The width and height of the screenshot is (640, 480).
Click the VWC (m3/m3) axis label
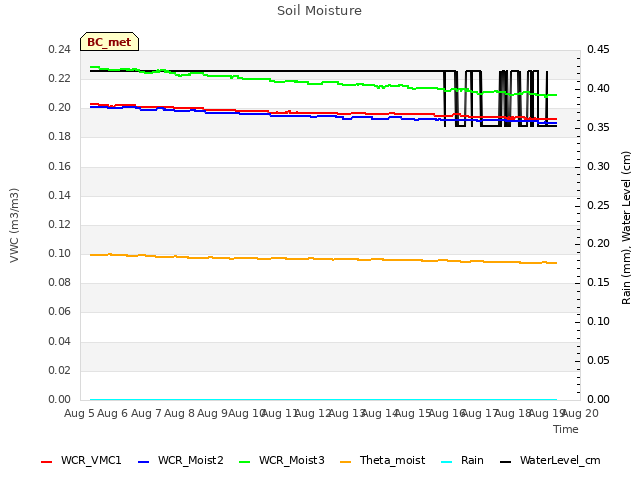(14, 225)
